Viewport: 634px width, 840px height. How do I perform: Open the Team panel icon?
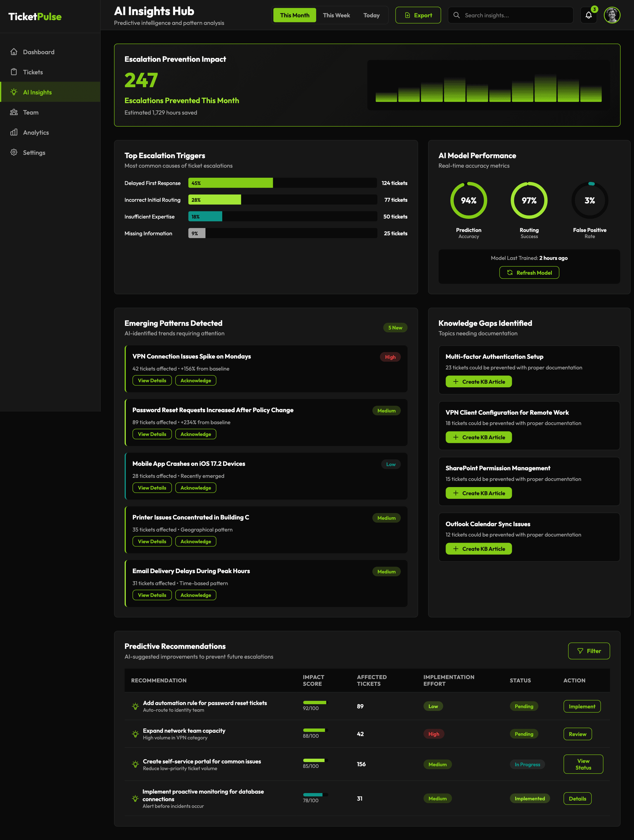(14, 112)
